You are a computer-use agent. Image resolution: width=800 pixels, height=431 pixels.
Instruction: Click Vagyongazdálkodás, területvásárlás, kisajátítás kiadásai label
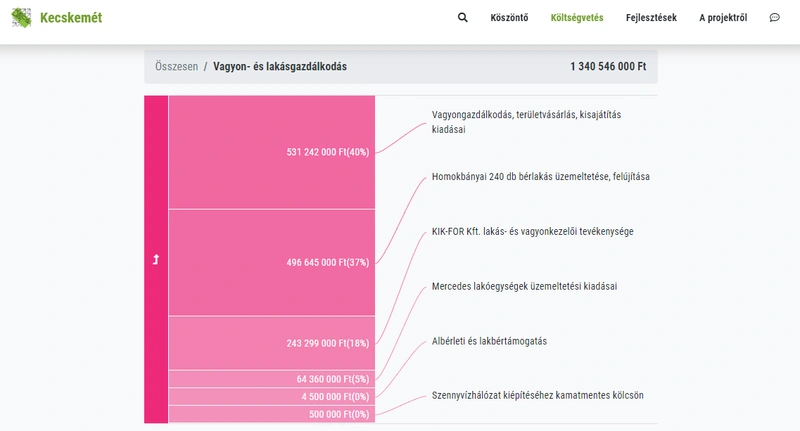pos(526,122)
